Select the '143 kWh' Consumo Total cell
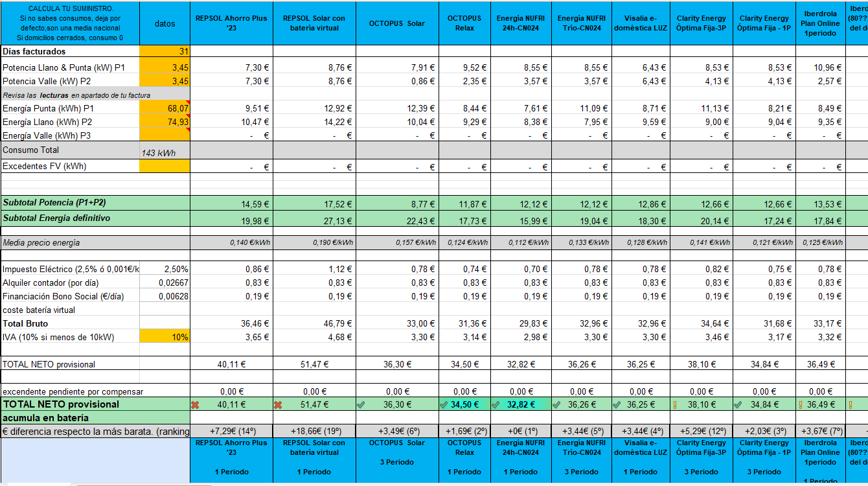Image resolution: width=868 pixels, height=486 pixels. pos(165,150)
